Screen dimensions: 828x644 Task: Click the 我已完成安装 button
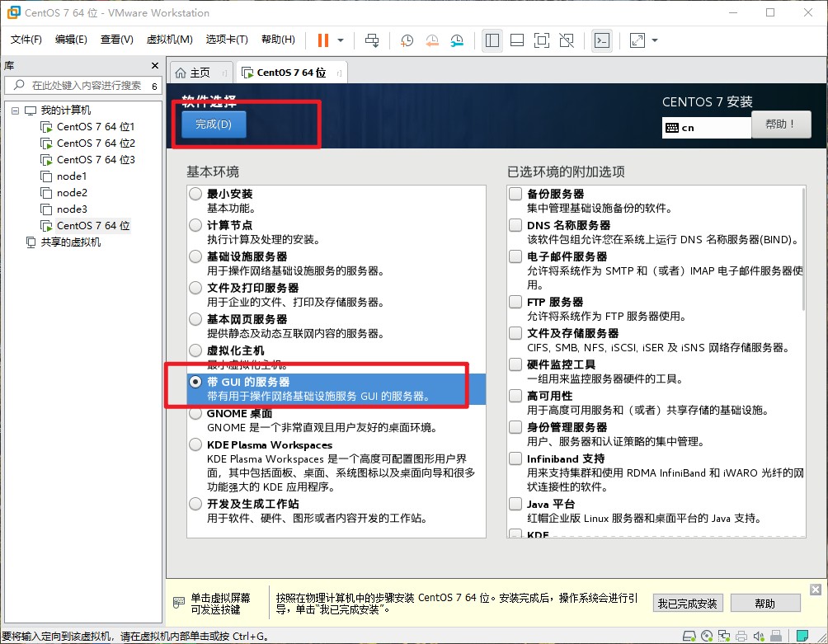pos(687,604)
